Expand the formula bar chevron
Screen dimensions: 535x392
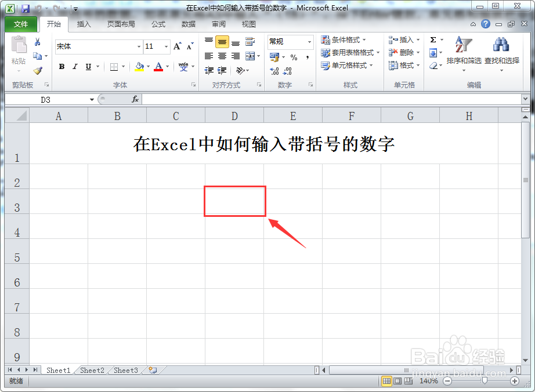(x=526, y=99)
